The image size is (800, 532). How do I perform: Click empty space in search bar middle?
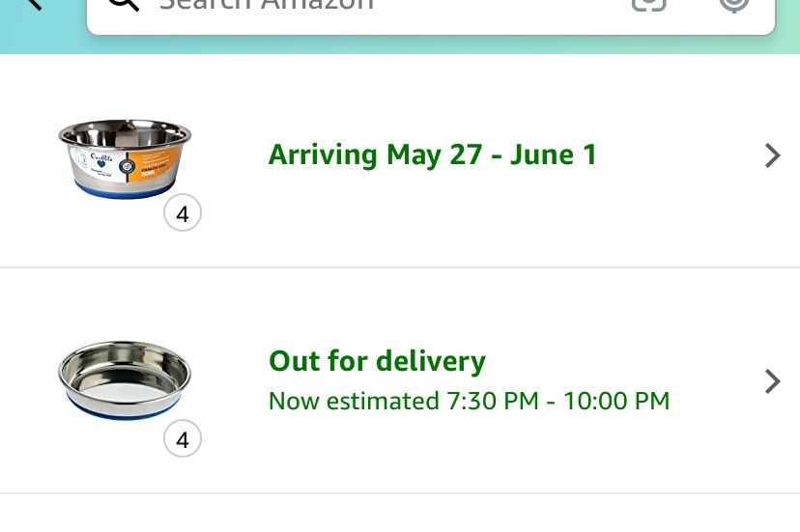tap(483, 8)
